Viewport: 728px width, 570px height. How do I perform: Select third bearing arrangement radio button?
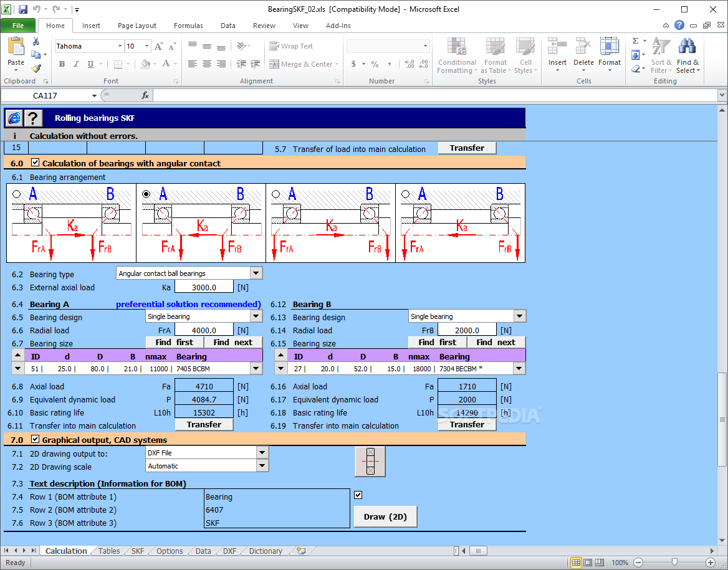click(x=275, y=194)
